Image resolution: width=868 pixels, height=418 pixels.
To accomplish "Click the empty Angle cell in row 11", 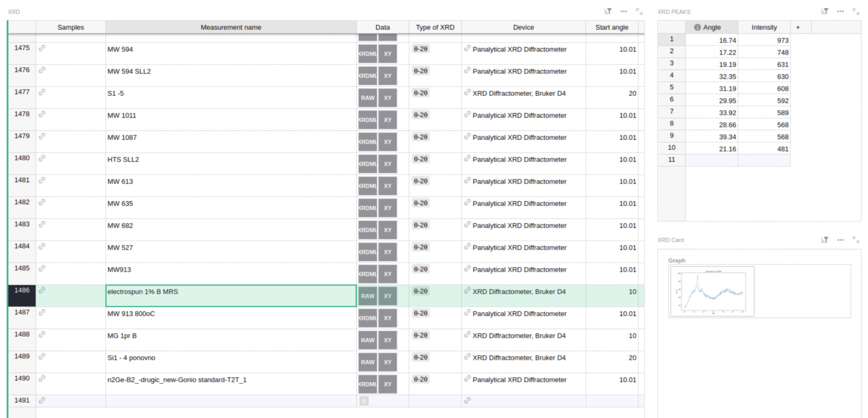I will (x=711, y=160).
